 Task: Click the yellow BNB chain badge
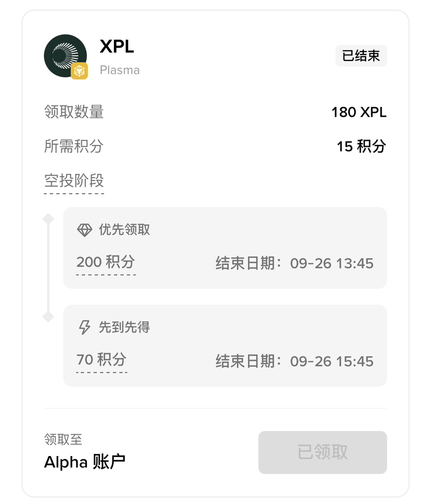tap(80, 71)
